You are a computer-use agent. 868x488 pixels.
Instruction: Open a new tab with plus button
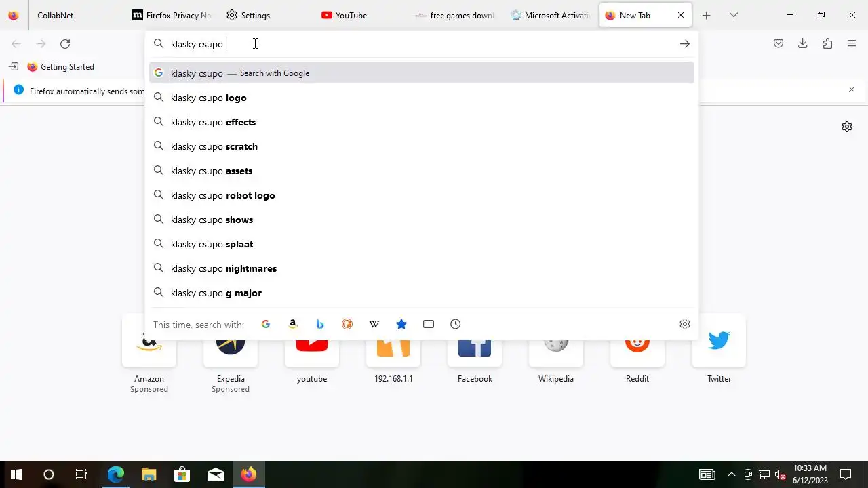click(x=706, y=15)
